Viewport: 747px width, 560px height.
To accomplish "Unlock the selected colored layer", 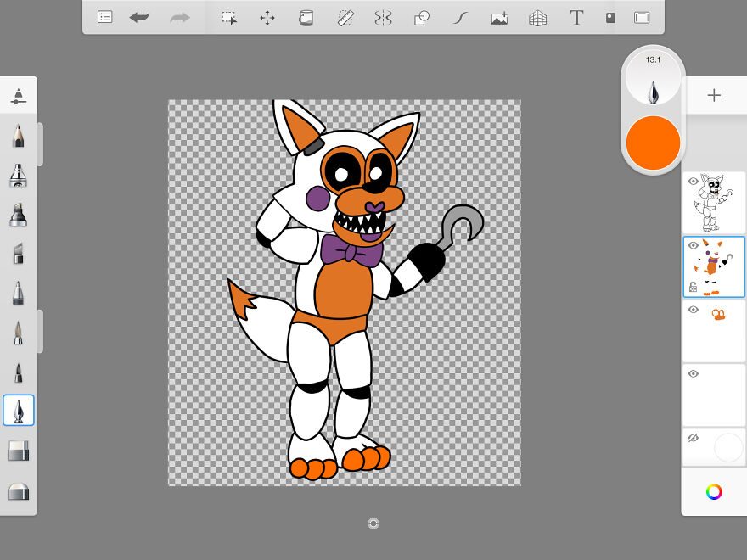I will click(694, 286).
